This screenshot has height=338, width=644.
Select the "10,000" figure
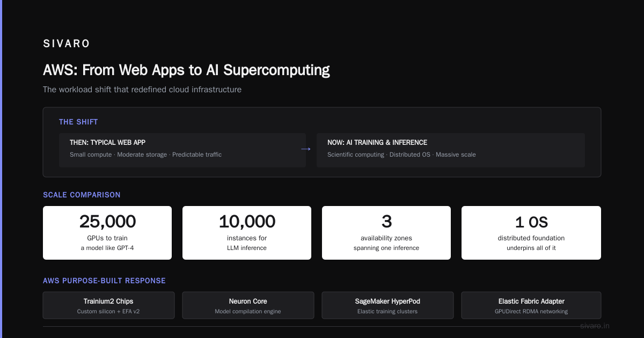click(x=247, y=222)
